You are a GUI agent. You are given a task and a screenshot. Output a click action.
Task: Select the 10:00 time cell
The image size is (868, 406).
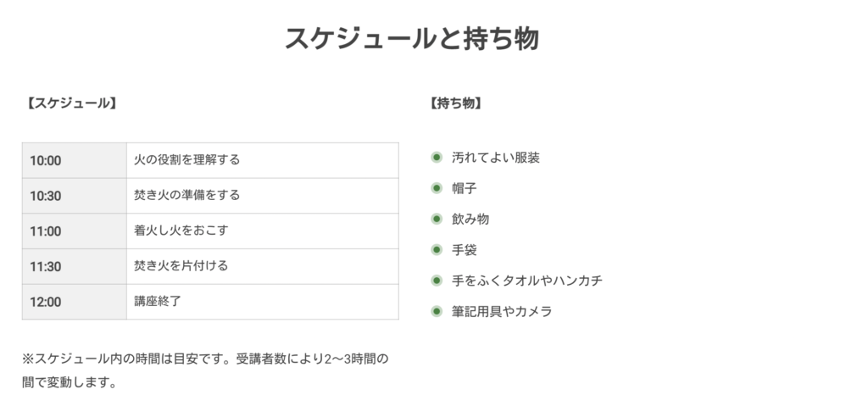pyautogui.click(x=75, y=161)
